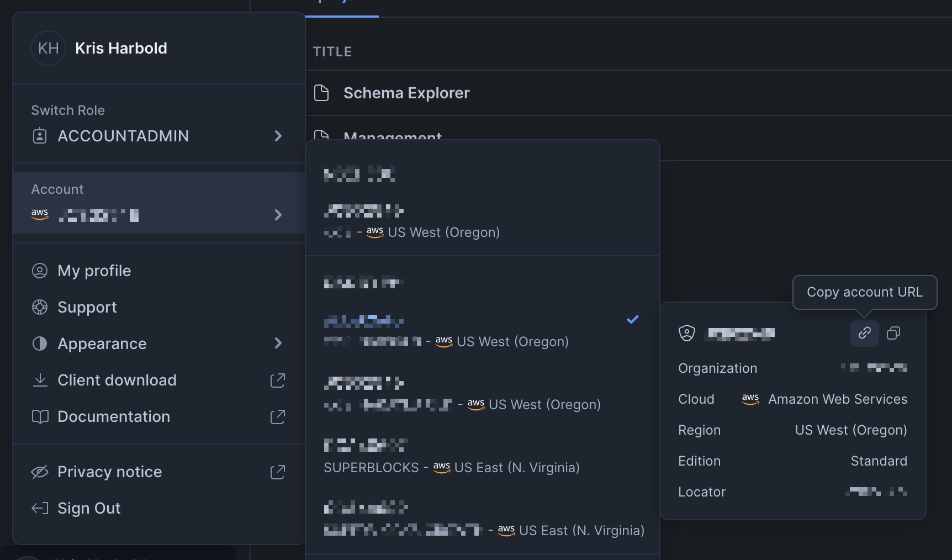
Task: Click the KH avatar icon
Action: coord(48,48)
